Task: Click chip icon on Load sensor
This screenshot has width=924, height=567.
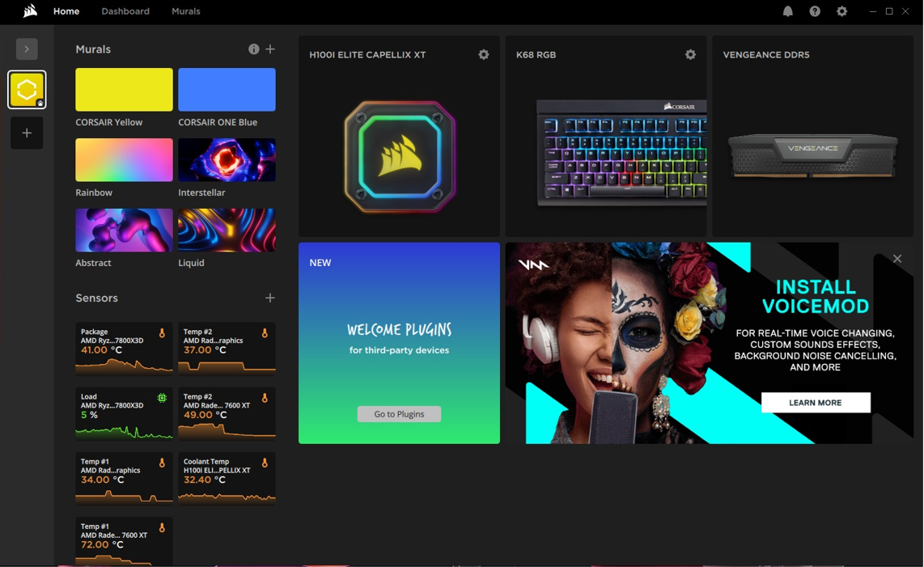Action: [162, 398]
